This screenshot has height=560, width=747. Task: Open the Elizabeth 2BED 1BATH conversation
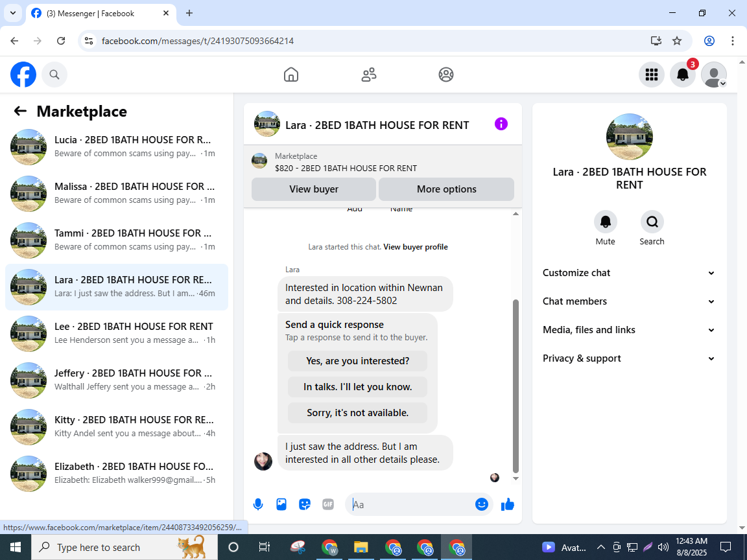[x=117, y=473]
